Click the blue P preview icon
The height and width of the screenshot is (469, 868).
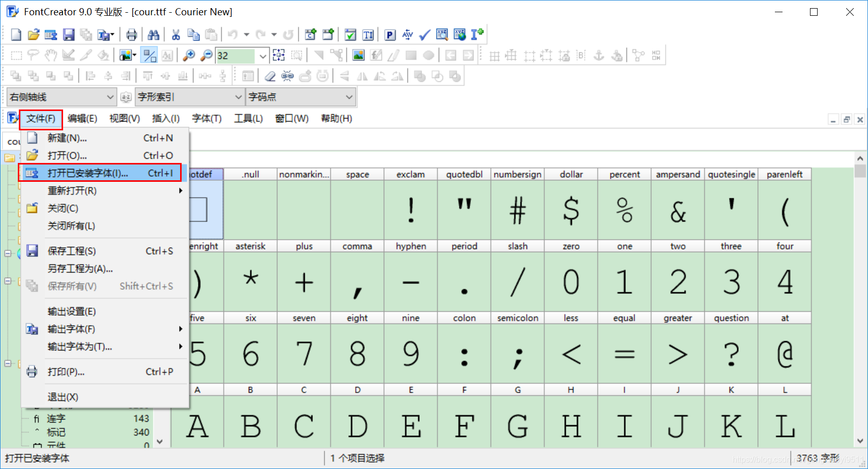pos(390,35)
